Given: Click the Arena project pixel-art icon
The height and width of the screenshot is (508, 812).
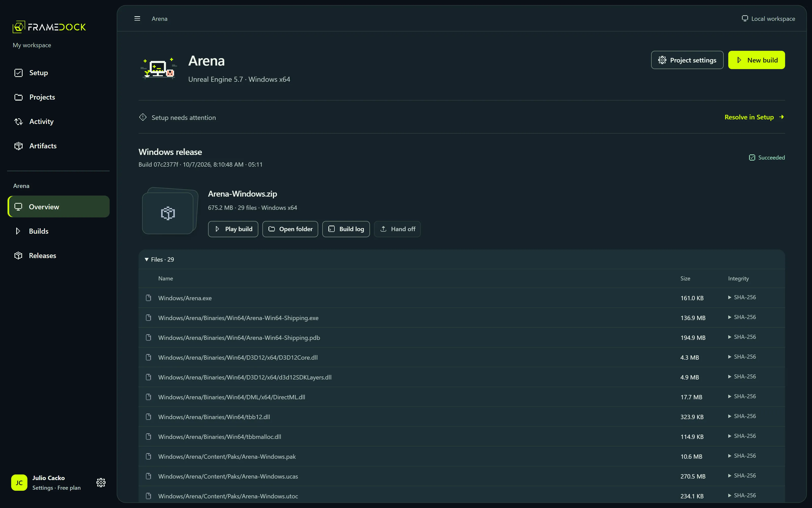Looking at the screenshot, I should click(x=159, y=68).
